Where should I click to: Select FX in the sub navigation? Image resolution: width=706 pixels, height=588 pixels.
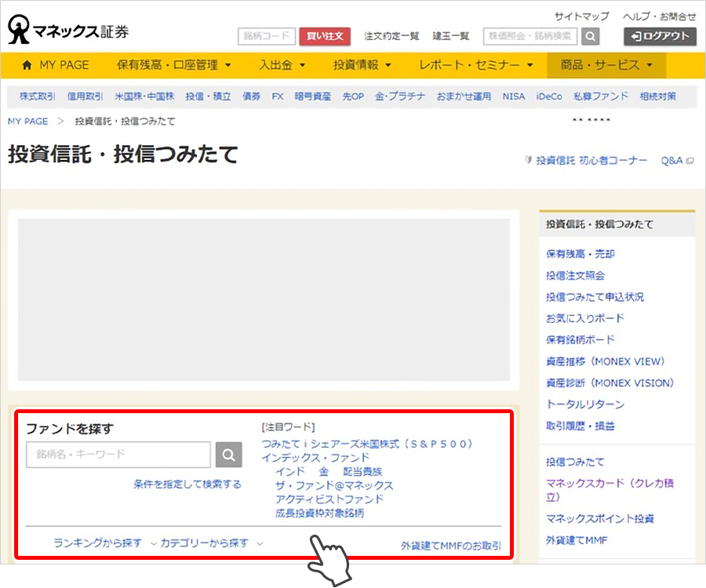pos(278,96)
